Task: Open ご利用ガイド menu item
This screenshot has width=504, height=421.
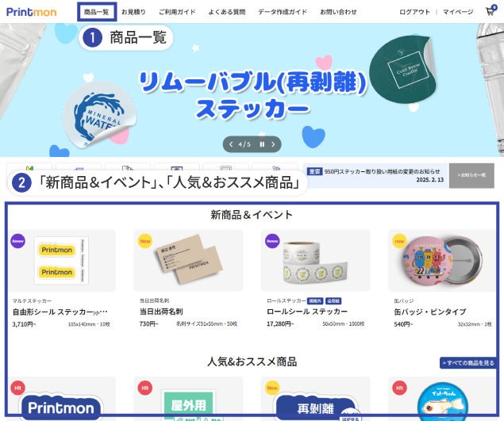Action: [177, 12]
